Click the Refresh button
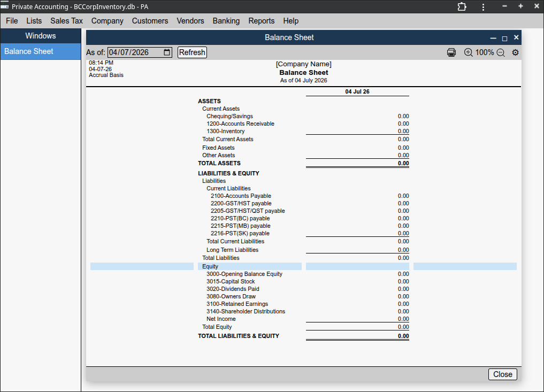The image size is (544, 392). (192, 52)
